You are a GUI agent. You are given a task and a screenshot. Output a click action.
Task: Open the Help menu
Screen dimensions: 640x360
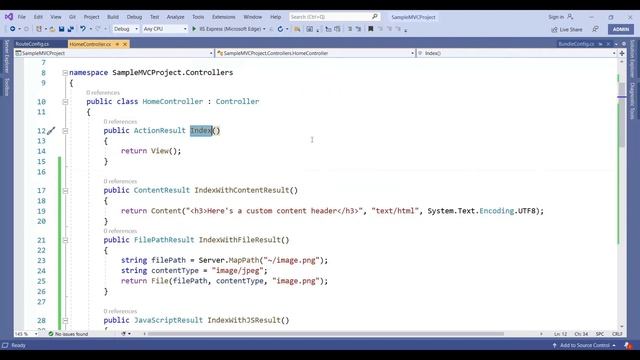[x=276, y=17]
